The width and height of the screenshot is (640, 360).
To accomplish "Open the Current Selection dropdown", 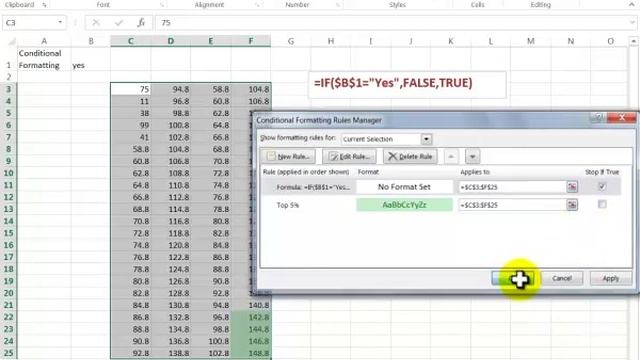I will tap(426, 139).
